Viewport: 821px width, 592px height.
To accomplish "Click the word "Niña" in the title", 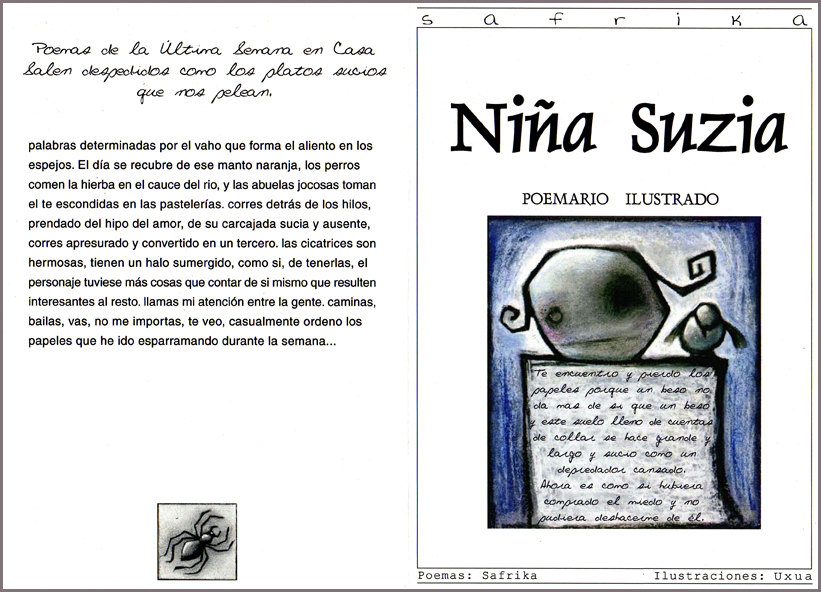I will tap(522, 127).
